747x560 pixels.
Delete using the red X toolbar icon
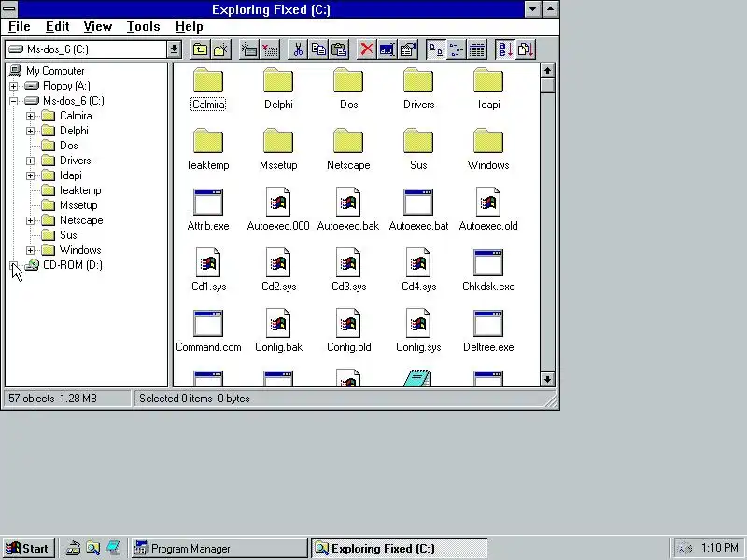point(367,49)
